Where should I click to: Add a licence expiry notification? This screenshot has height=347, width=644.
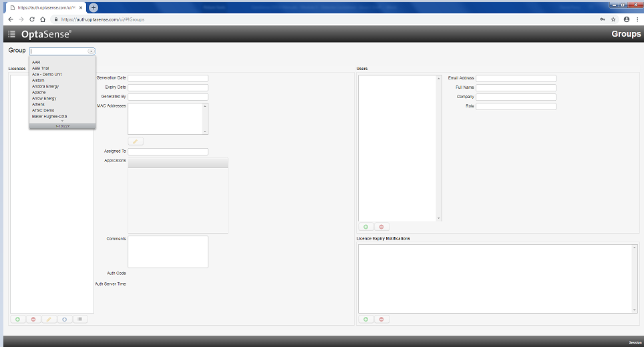point(365,320)
